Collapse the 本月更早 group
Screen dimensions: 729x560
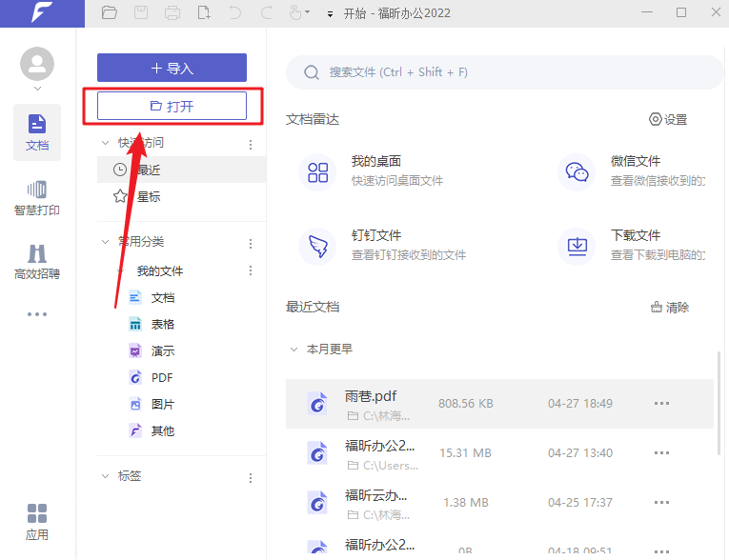point(293,350)
